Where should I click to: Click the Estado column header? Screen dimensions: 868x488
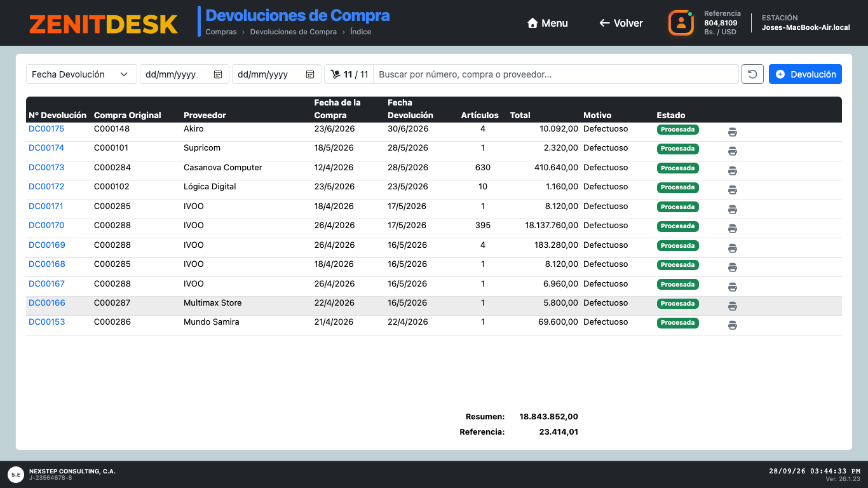[x=671, y=116]
